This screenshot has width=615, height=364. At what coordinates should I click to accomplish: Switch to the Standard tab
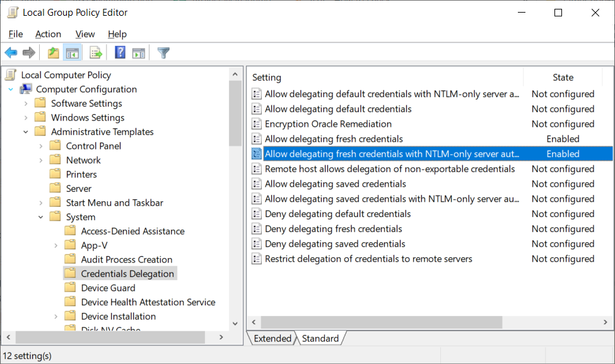pyautogui.click(x=320, y=339)
